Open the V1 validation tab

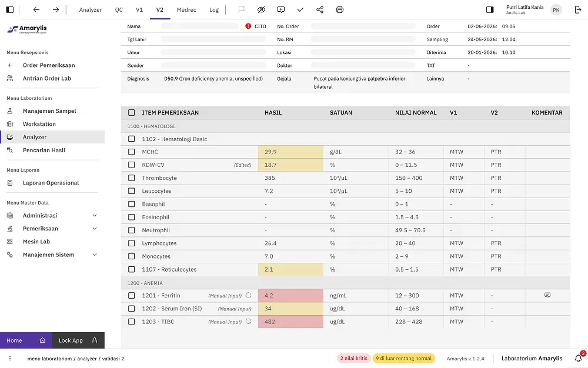tap(139, 10)
